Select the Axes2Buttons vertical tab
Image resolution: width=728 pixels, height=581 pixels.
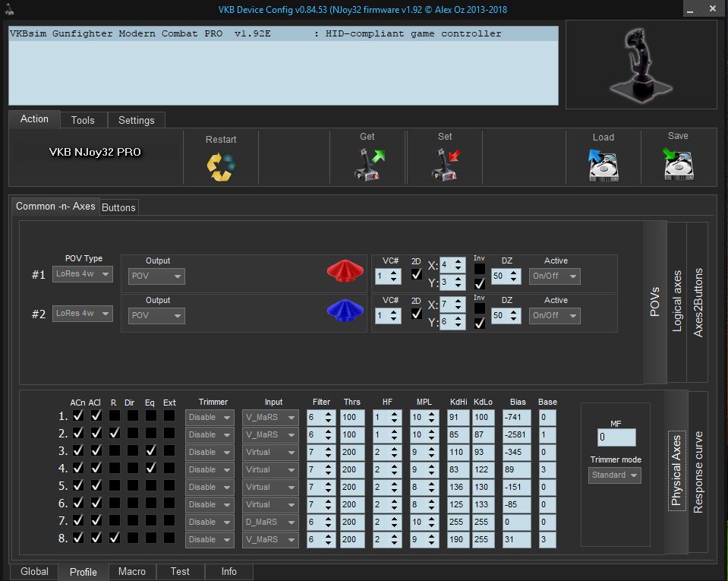coord(698,302)
